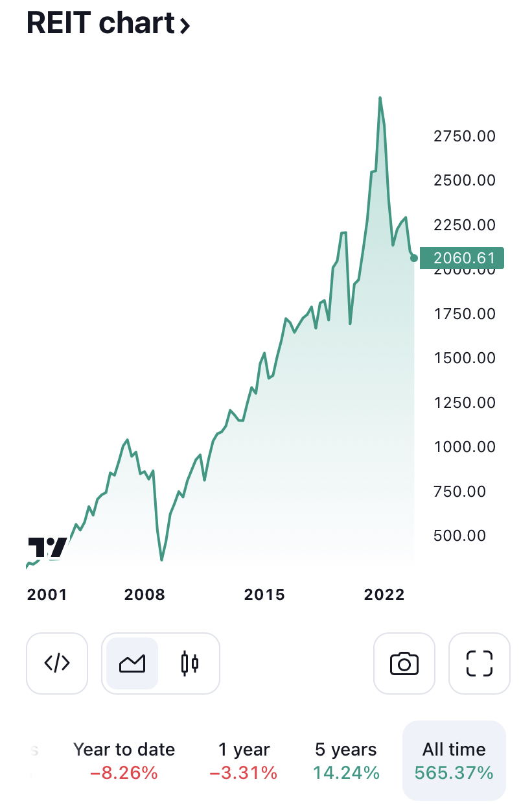Switch to area chart view

point(132,663)
